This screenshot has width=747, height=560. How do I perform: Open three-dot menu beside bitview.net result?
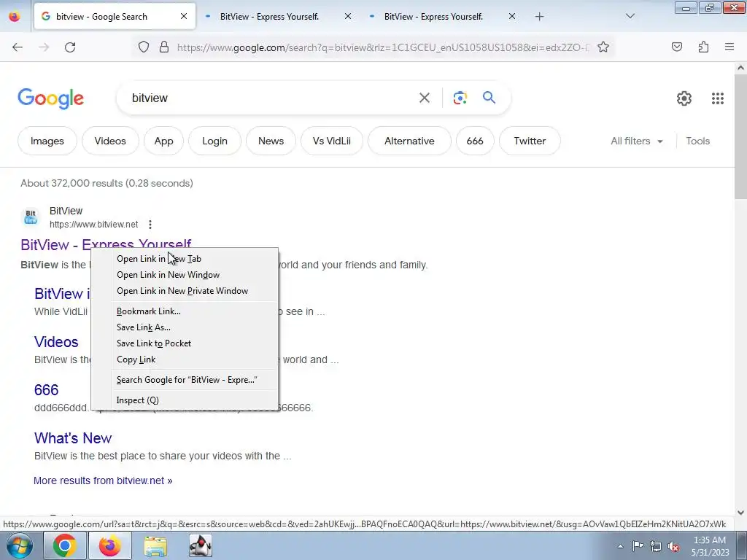pyautogui.click(x=150, y=225)
